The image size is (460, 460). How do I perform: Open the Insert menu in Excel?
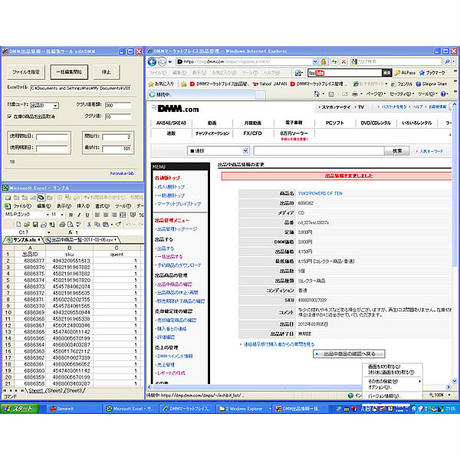click(x=83, y=206)
